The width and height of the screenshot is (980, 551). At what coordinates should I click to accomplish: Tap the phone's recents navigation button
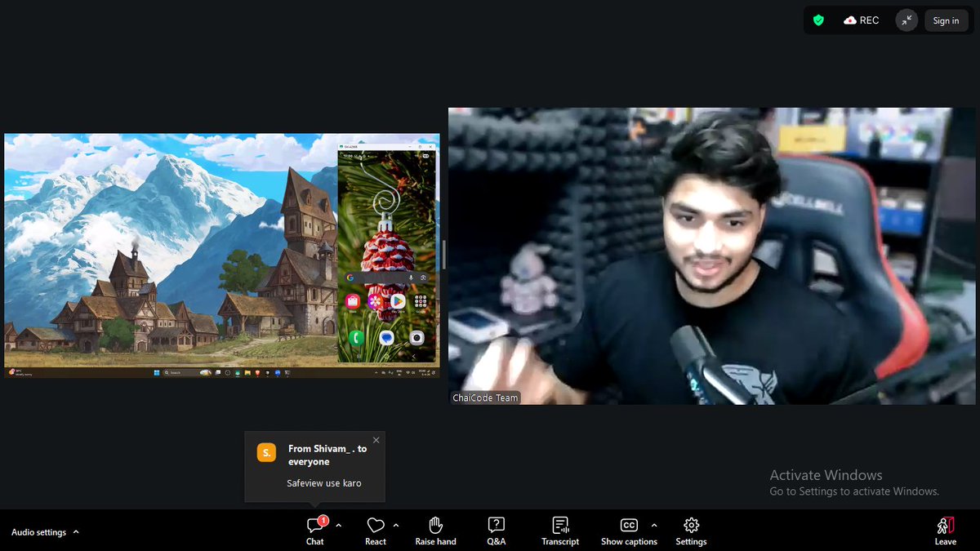[x=359, y=356]
